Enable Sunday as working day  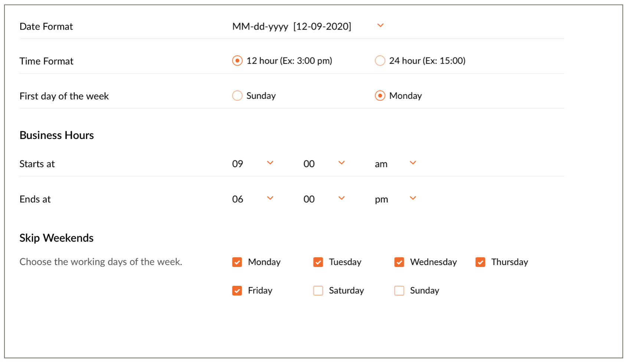pyautogui.click(x=399, y=291)
